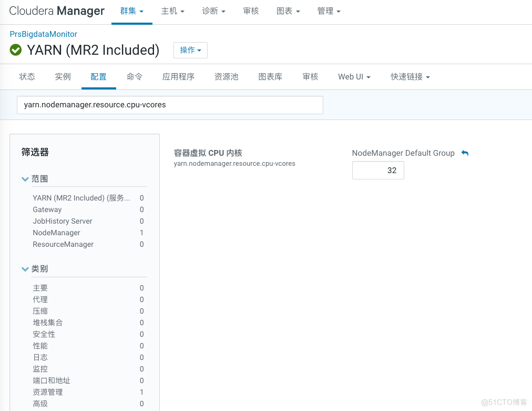Switch to the 状态 tab
The image size is (532, 411).
[x=27, y=76]
